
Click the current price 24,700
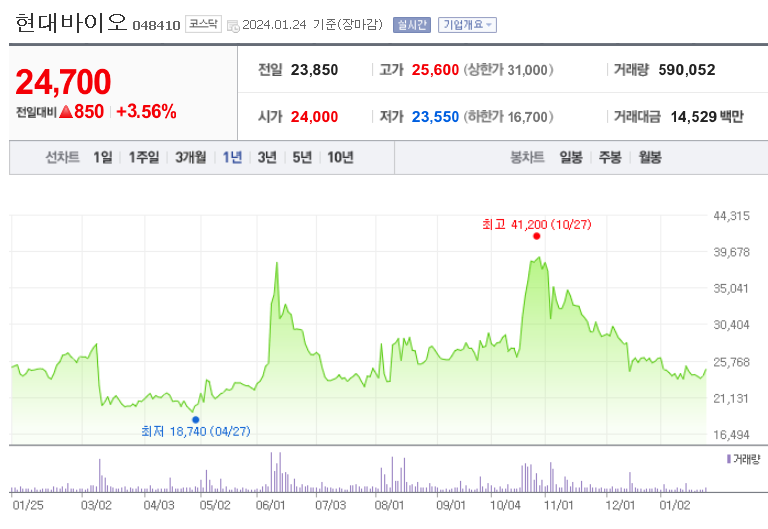click(x=63, y=82)
